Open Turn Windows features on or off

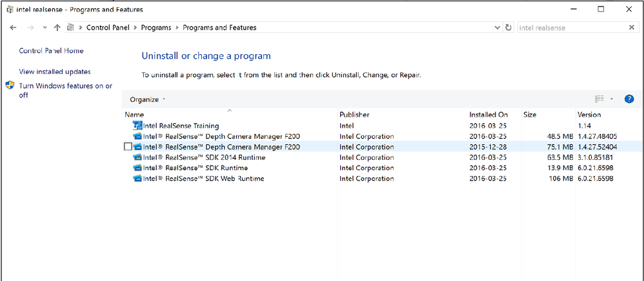coord(65,90)
